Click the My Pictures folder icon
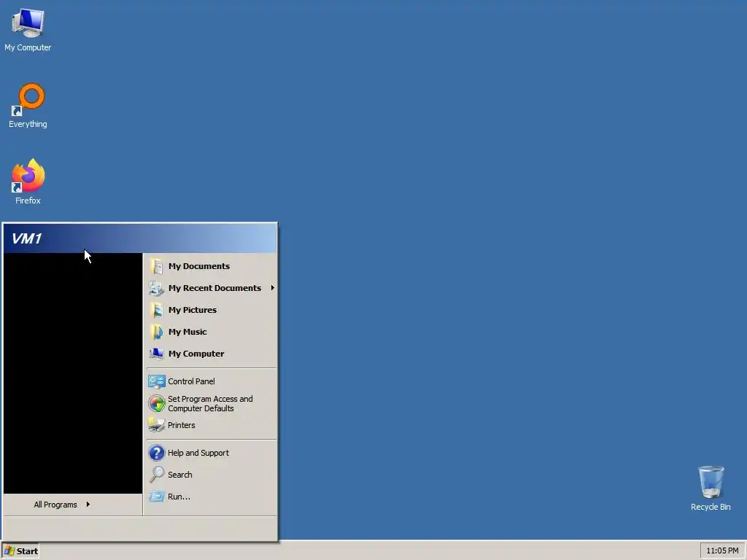 pyautogui.click(x=156, y=310)
